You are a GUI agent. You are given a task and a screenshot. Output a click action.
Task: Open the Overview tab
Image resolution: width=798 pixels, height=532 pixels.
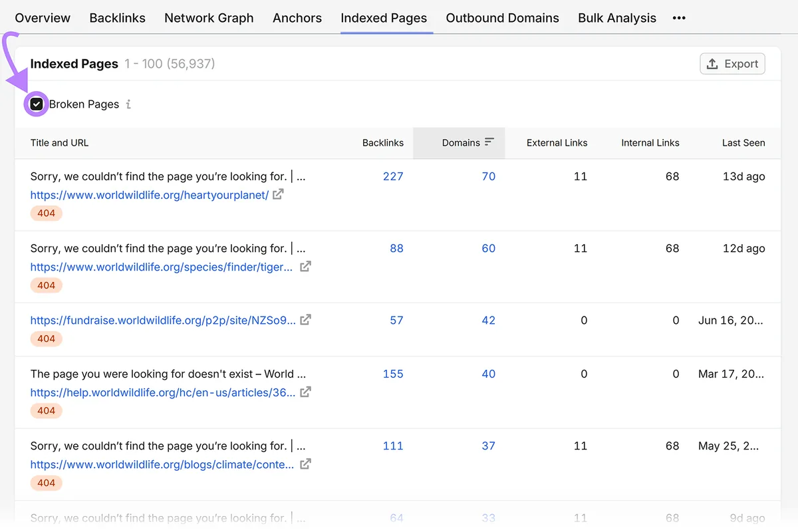(x=43, y=18)
